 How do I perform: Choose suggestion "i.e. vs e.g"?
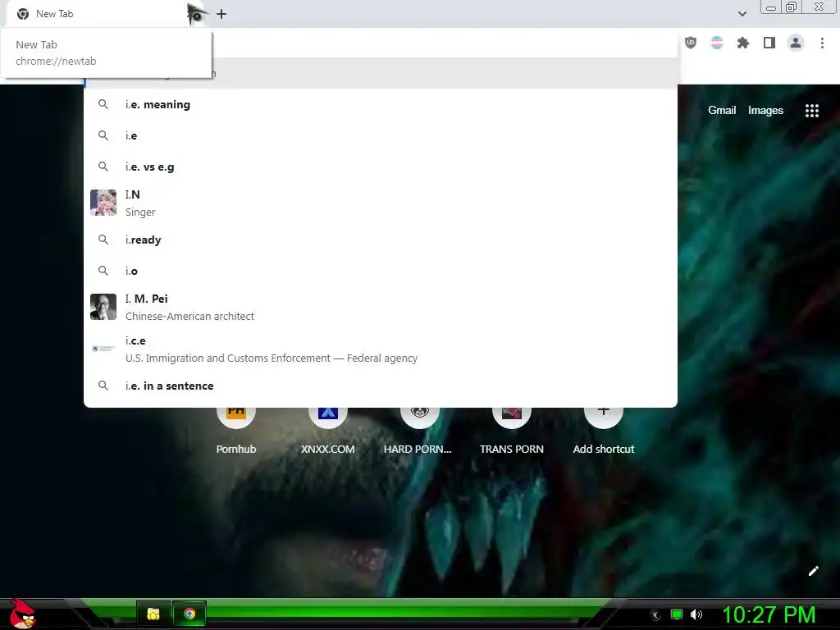click(x=381, y=167)
